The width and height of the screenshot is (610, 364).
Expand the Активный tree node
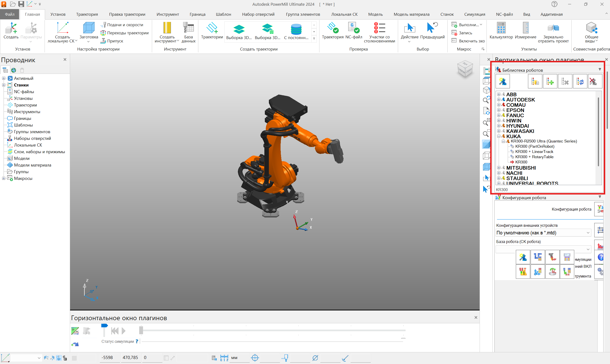pyautogui.click(x=4, y=78)
